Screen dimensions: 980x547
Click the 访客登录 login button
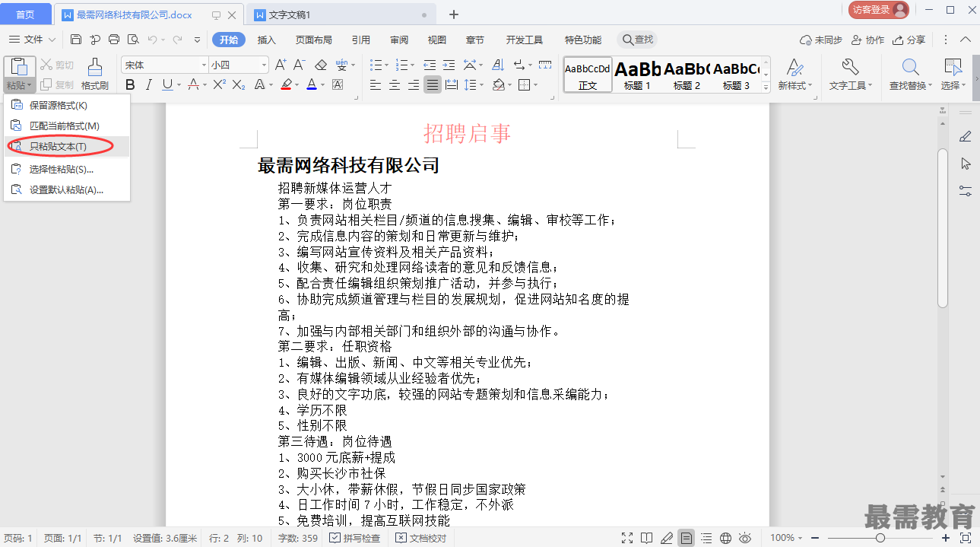pyautogui.click(x=879, y=10)
